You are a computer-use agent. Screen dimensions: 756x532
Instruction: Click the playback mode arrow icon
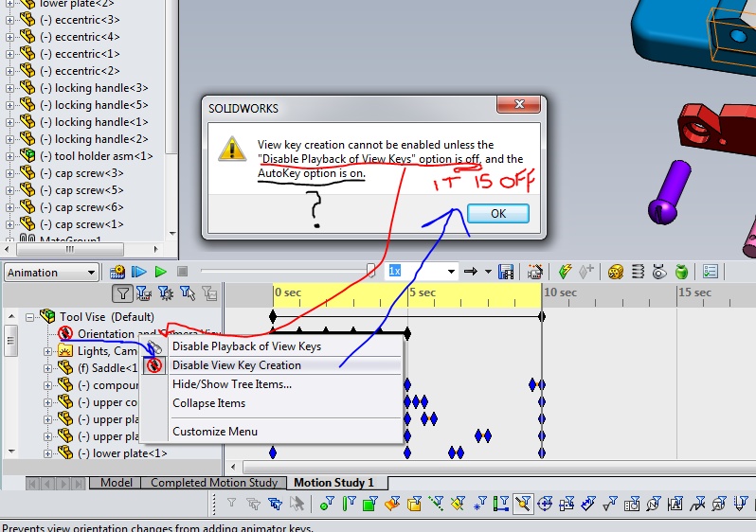pos(471,273)
